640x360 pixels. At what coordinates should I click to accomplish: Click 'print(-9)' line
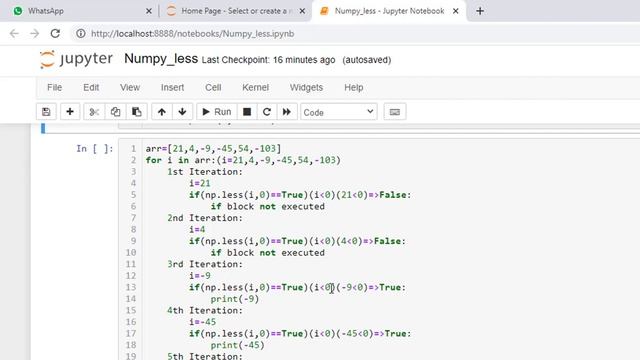click(235, 299)
